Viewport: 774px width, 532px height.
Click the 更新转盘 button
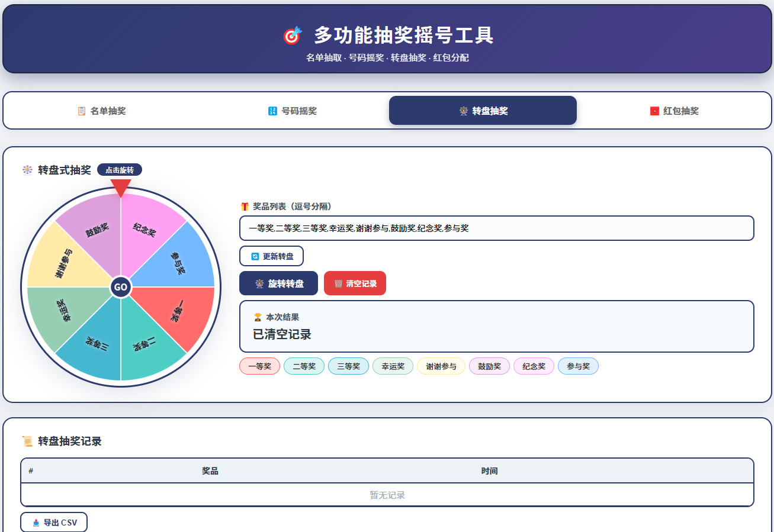coord(271,256)
